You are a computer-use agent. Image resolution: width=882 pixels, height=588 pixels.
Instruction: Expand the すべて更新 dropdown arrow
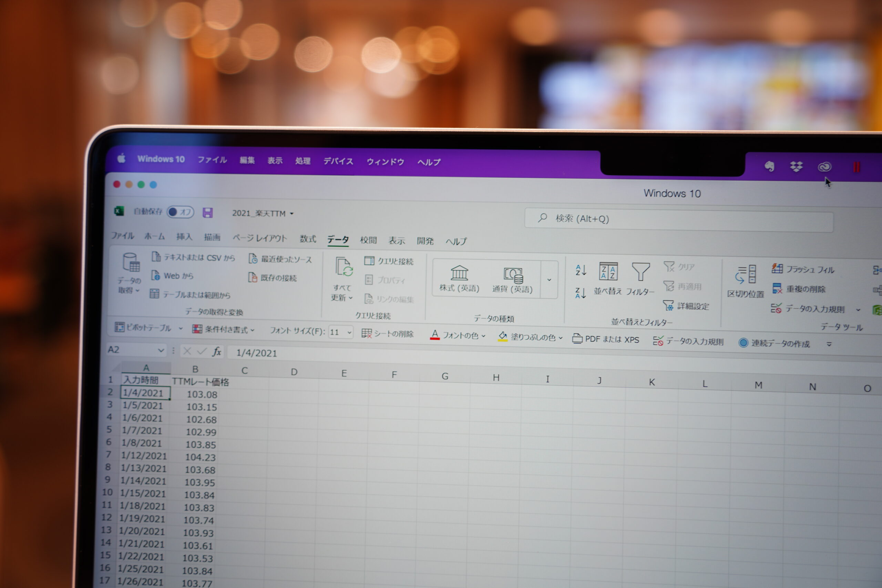351,298
